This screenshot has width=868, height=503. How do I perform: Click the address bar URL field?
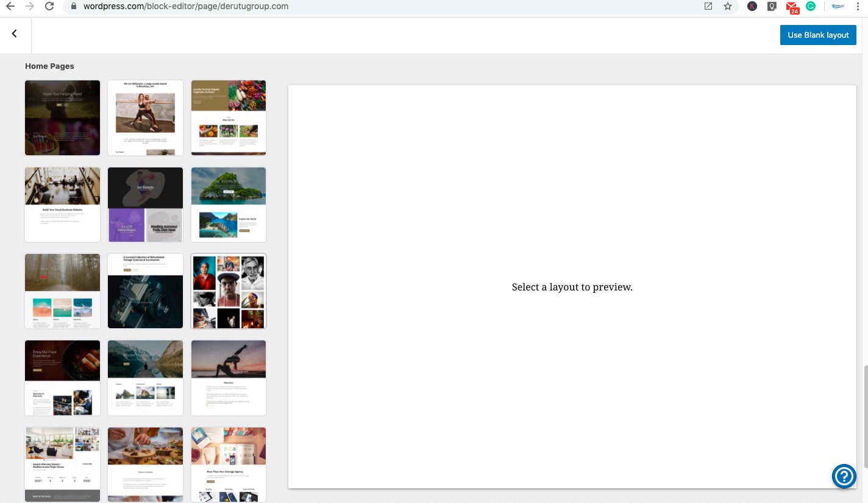click(366, 6)
